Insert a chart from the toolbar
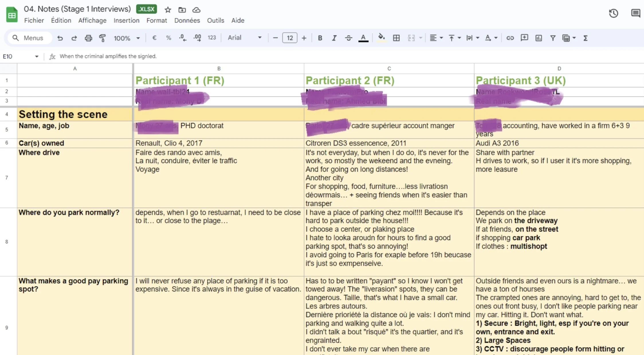The width and height of the screenshot is (644, 355). (x=538, y=38)
